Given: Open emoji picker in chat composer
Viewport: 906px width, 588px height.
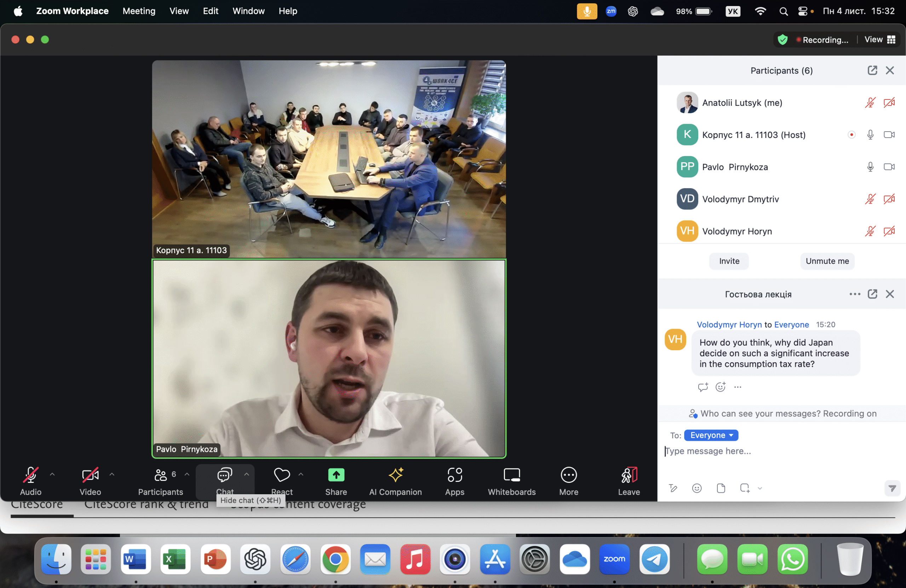Looking at the screenshot, I should click(x=696, y=488).
